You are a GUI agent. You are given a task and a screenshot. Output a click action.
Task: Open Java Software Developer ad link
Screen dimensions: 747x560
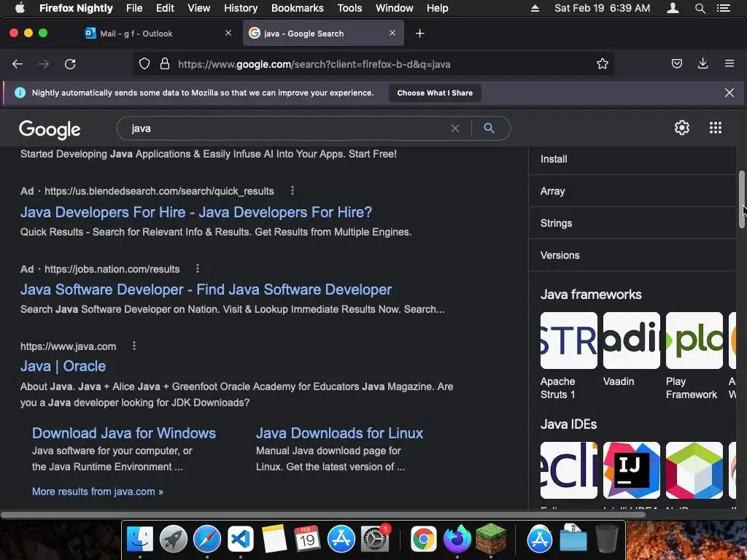206,289
